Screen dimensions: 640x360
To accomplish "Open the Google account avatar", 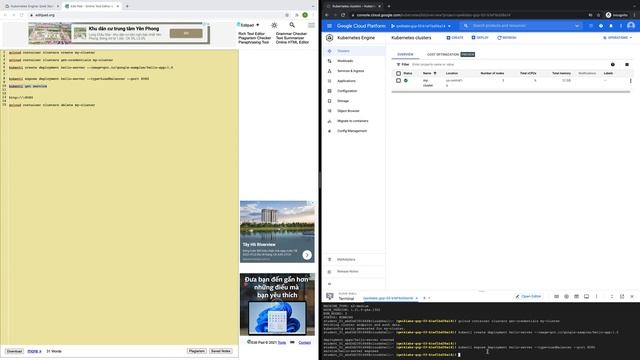I will click(631, 26).
